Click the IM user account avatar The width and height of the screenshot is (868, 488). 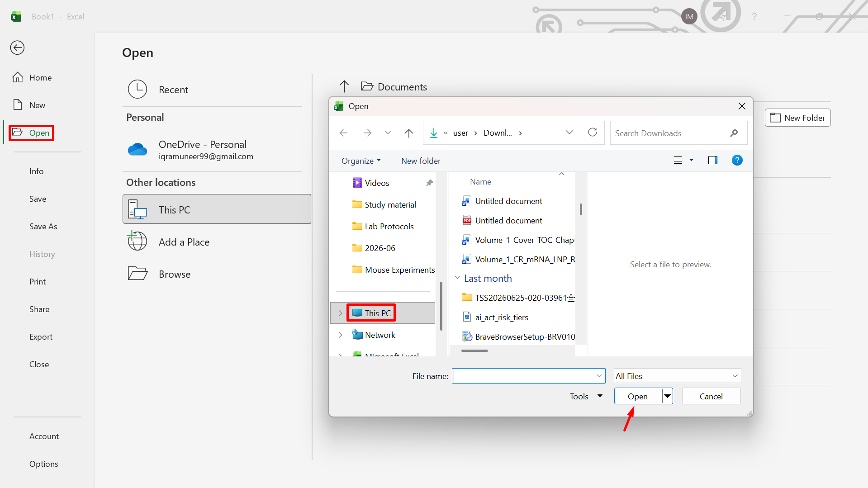[x=689, y=17]
